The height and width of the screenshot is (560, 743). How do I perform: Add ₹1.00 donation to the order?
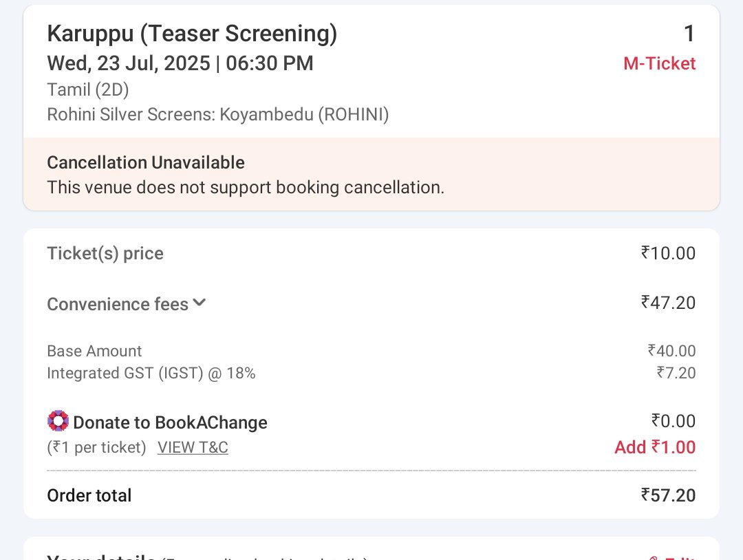coord(655,447)
